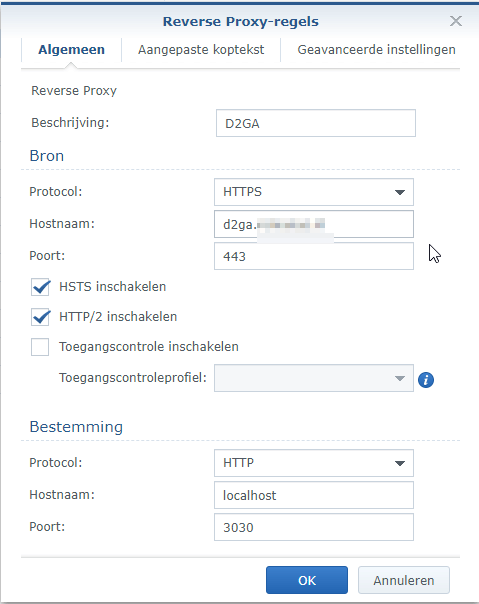The width and height of the screenshot is (479, 604).
Task: Open the Geavanceerde instellingen tab
Action: tap(376, 50)
